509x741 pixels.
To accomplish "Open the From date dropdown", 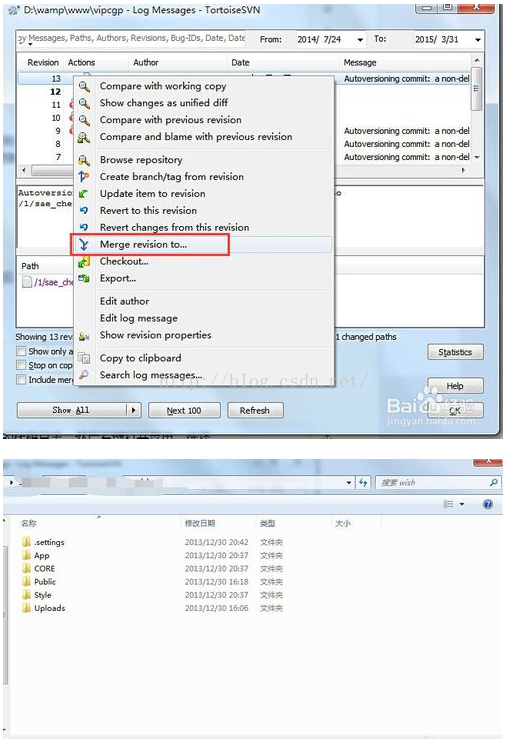I will point(360,40).
